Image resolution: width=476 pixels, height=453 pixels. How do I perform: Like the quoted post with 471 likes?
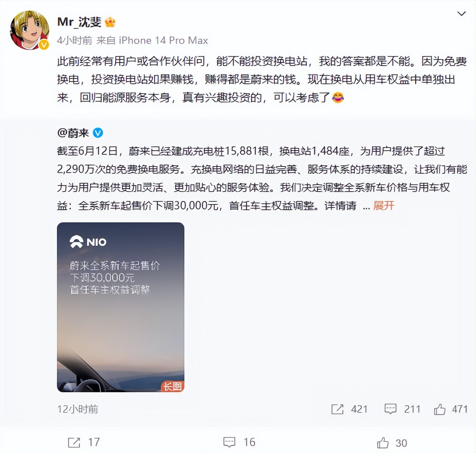[450, 409]
